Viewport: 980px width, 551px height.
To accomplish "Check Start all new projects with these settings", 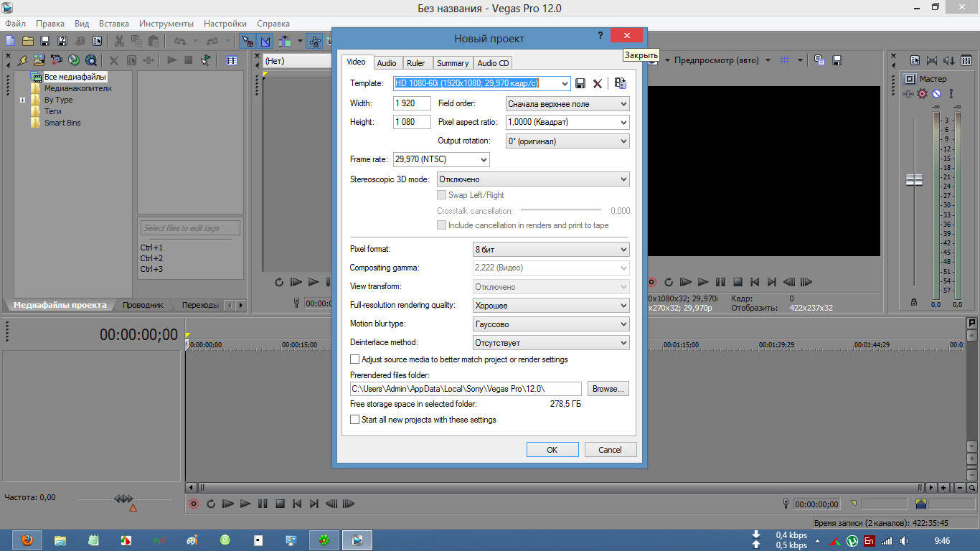I will click(x=355, y=420).
